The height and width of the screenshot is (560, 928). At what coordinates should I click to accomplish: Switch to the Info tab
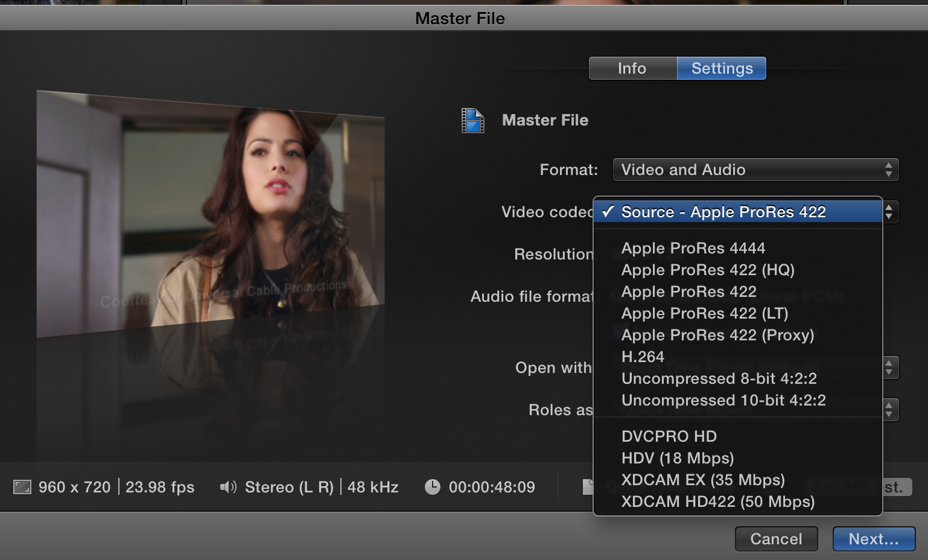click(x=632, y=68)
